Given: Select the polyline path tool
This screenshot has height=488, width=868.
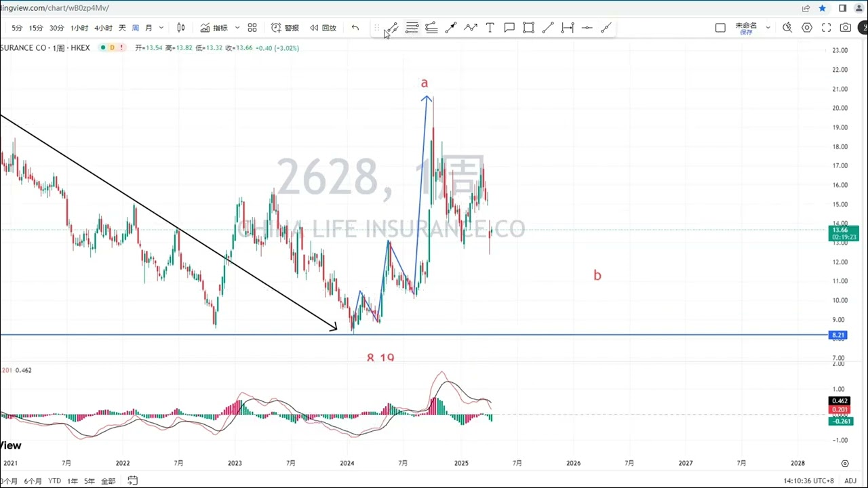Looking at the screenshot, I should (x=471, y=28).
